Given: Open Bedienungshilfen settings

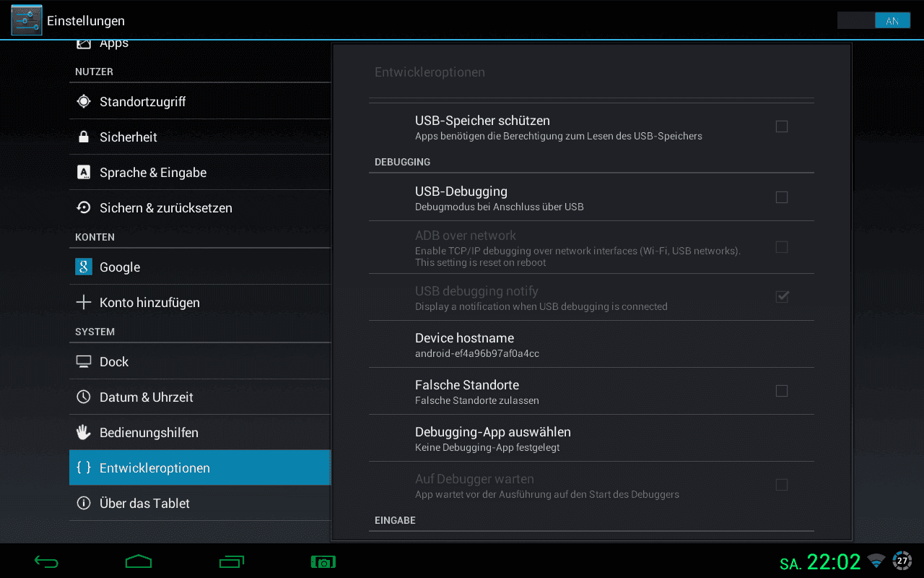Looking at the screenshot, I should tap(200, 432).
